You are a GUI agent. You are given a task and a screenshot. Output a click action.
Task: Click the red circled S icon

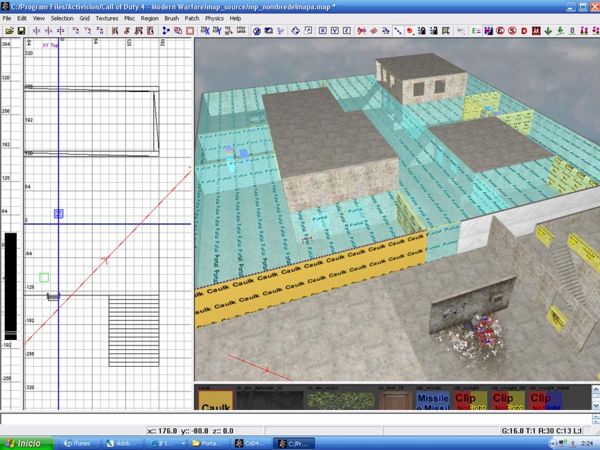coord(512,31)
